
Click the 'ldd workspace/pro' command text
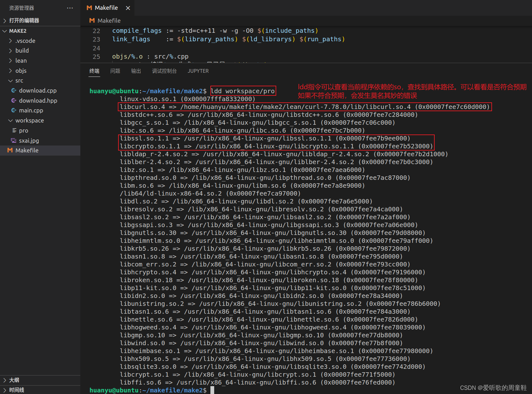pyautogui.click(x=243, y=91)
